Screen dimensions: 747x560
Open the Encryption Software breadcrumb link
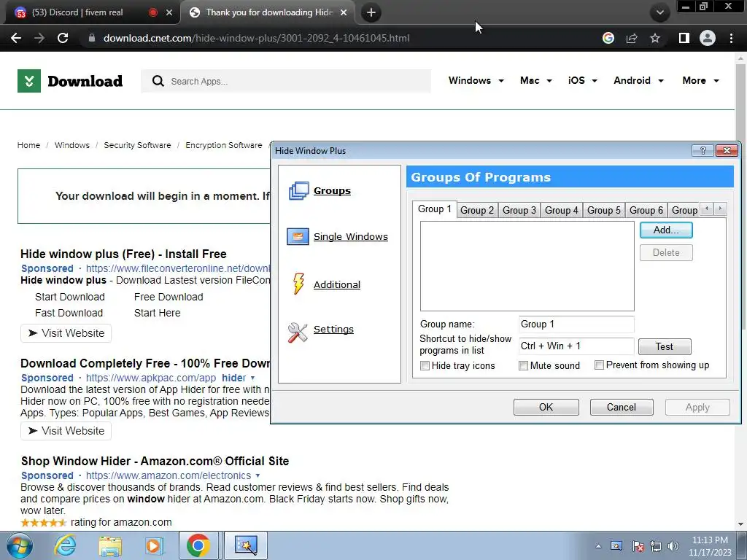223,145
